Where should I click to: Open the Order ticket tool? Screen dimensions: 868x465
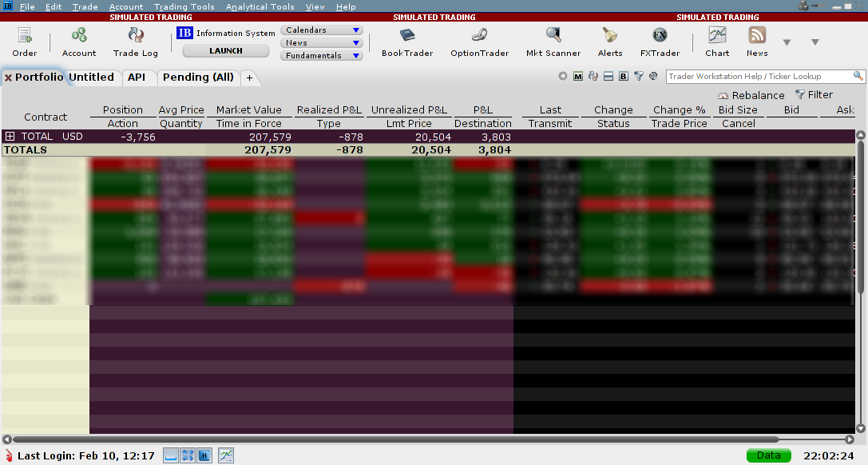coord(25,42)
